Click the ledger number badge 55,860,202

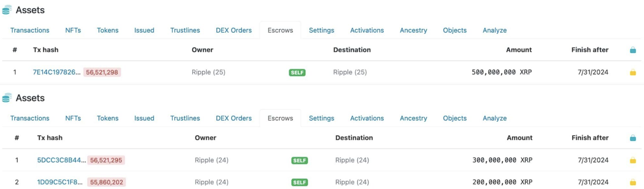[106, 182]
